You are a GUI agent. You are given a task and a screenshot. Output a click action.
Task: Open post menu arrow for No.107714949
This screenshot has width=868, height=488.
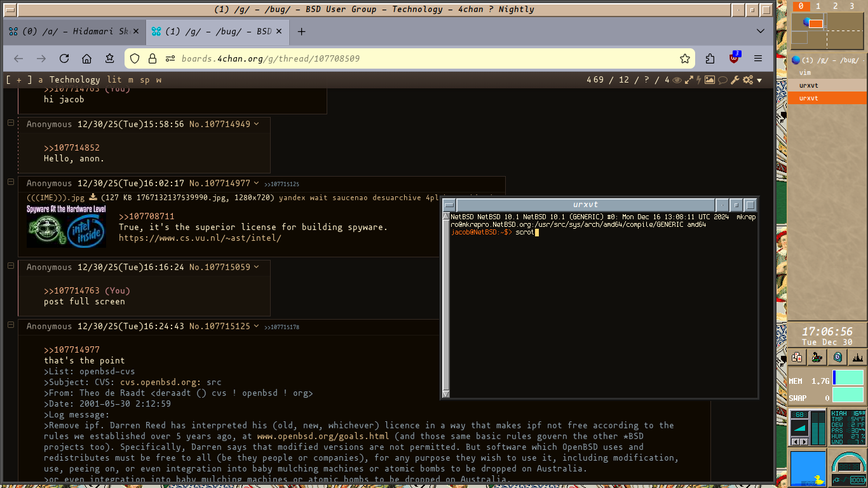click(x=257, y=125)
